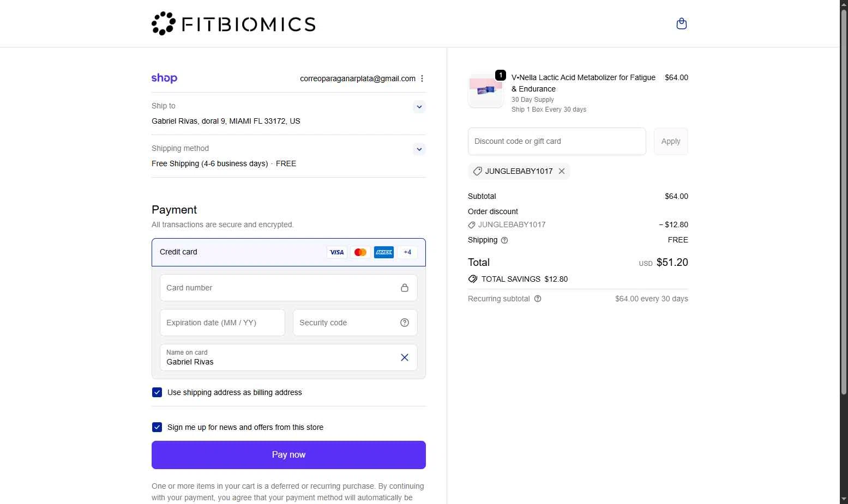Click the American Express icon
The height and width of the screenshot is (504, 848).
(x=384, y=252)
